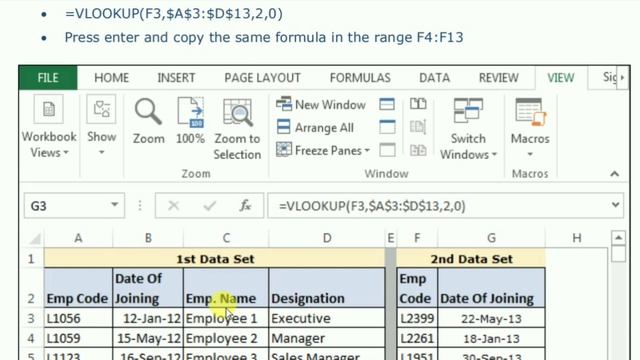Click inside the formula bar
Viewport: 640px width, 360px height.
tap(439, 206)
